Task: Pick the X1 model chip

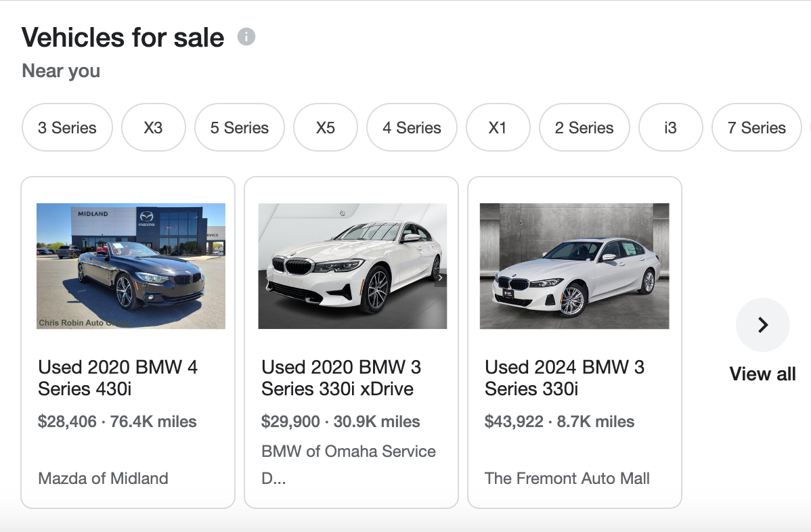Action: point(498,128)
